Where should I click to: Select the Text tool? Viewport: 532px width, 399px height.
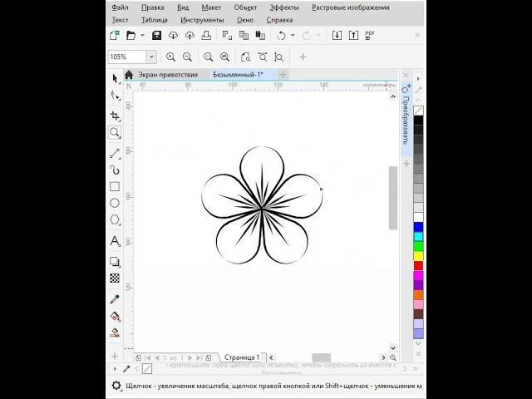pos(115,241)
